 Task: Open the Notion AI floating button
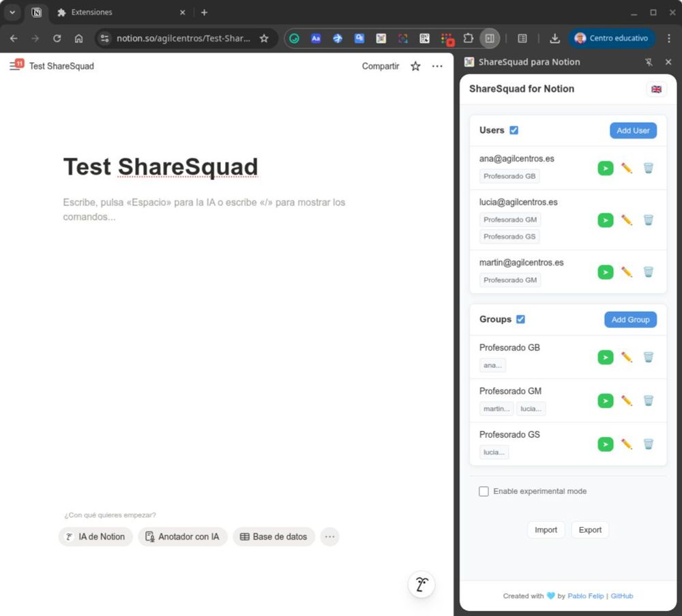point(421,584)
